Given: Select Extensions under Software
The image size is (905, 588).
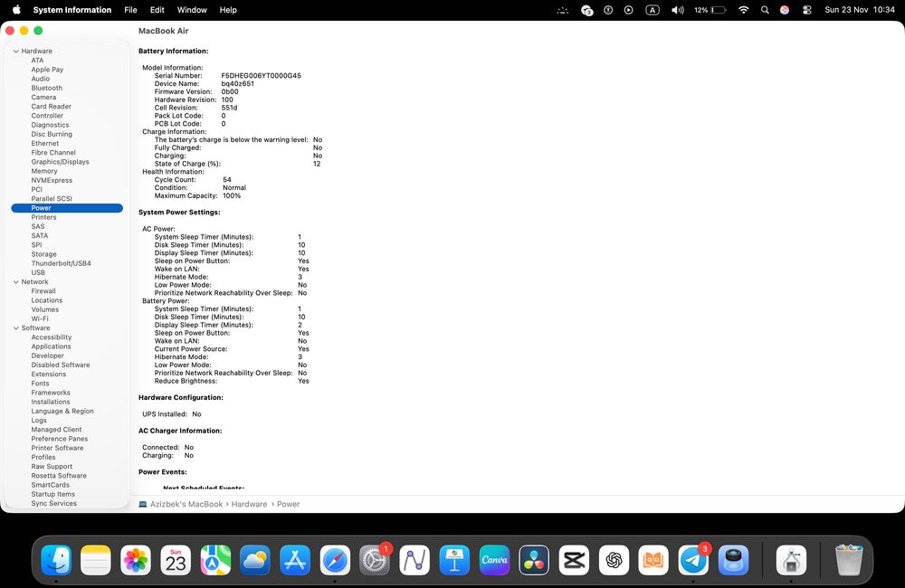Looking at the screenshot, I should point(49,375).
